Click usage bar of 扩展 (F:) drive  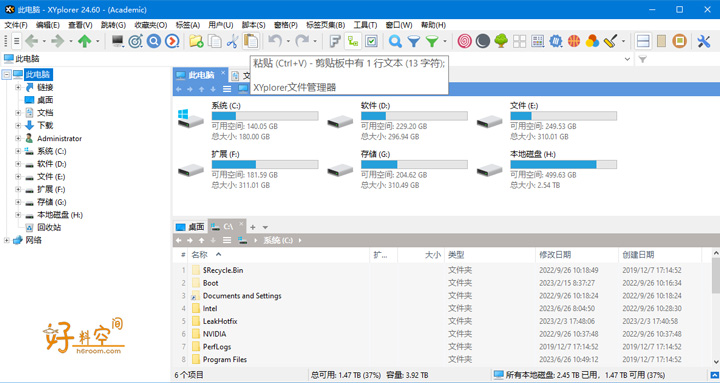(x=264, y=164)
